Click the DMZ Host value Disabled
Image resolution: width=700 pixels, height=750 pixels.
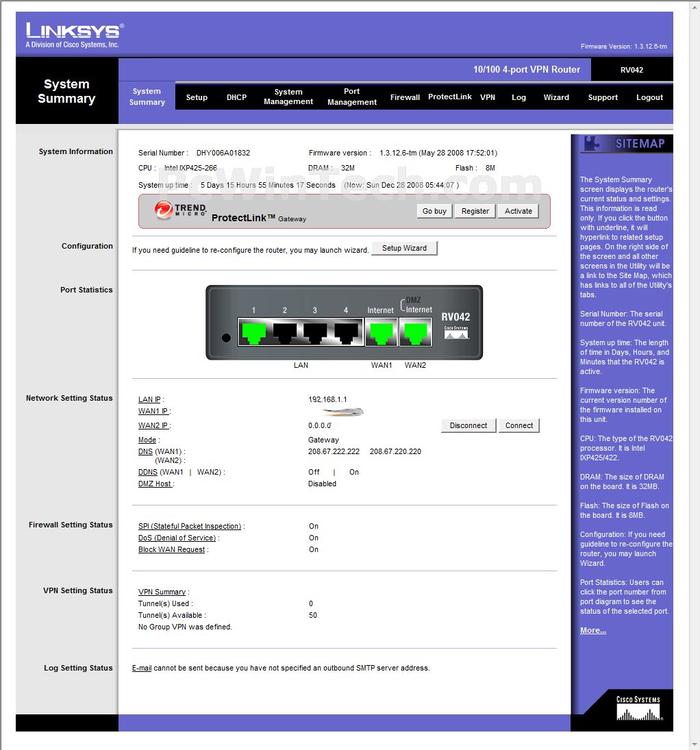(322, 484)
